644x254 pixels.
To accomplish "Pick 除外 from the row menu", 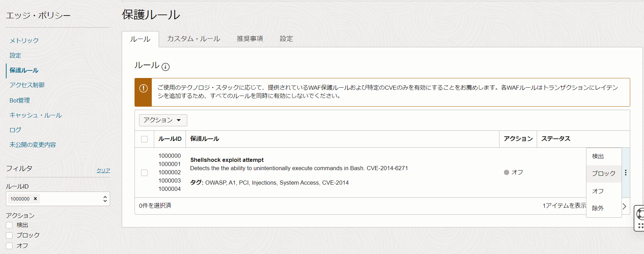I will (598, 208).
